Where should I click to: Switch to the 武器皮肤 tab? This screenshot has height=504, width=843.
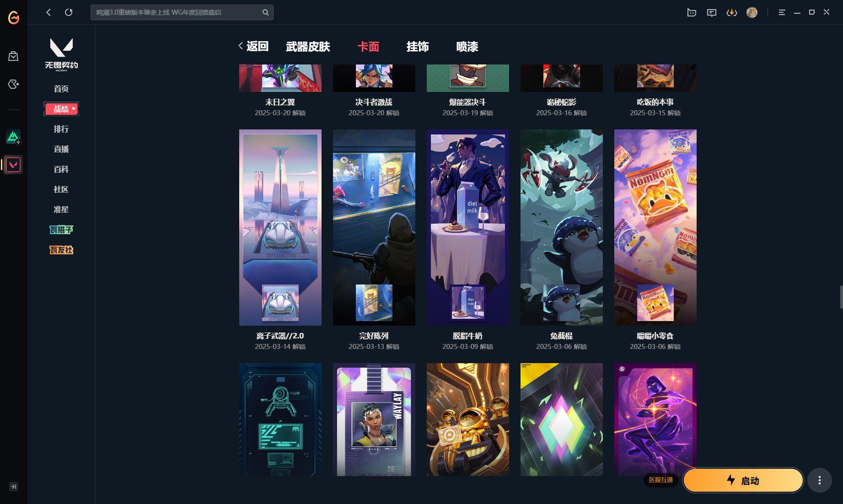point(308,47)
